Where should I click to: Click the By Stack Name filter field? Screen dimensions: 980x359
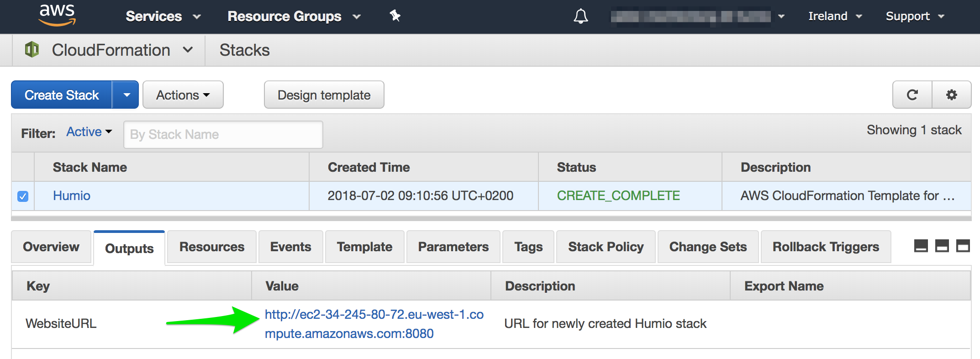(x=223, y=134)
